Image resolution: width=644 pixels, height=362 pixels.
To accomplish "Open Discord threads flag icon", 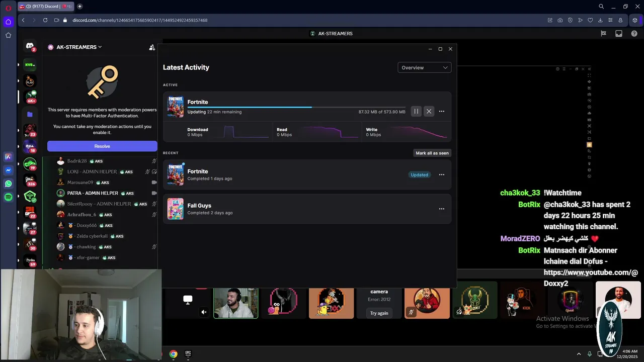I will [603, 34].
